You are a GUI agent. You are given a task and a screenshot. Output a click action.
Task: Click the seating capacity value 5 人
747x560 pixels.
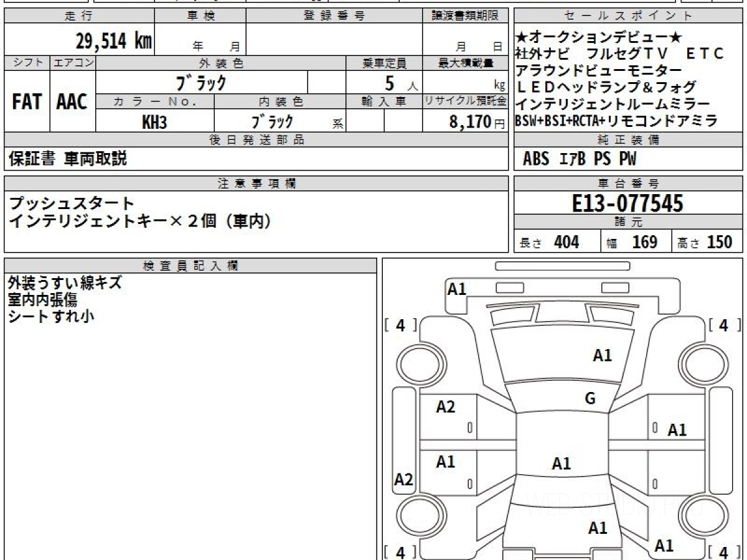click(x=402, y=83)
